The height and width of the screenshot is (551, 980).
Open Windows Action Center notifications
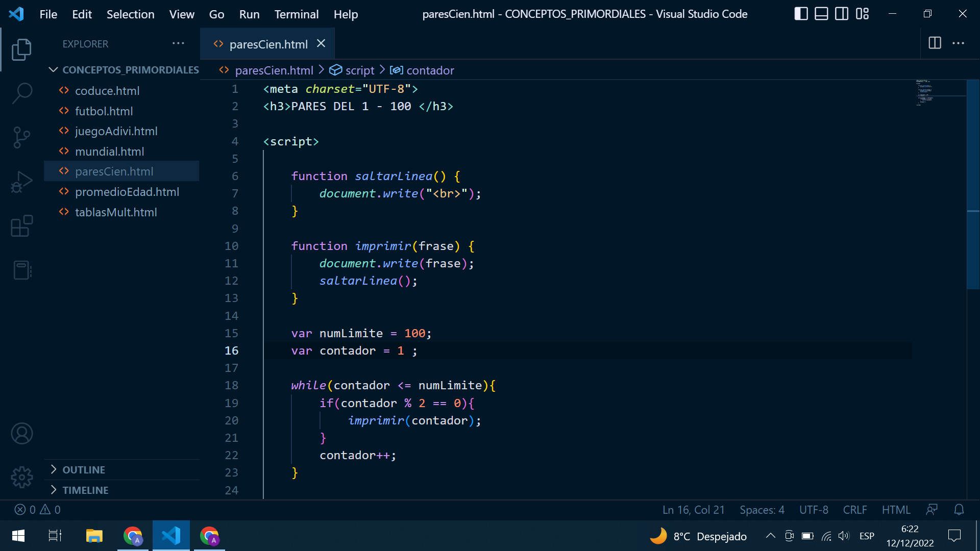point(954,536)
